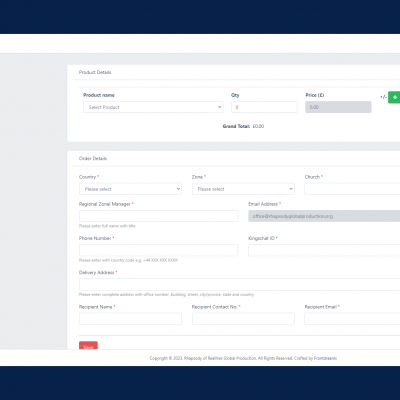The image size is (400, 400).
Task: Click the Product name column label
Action: (99, 95)
